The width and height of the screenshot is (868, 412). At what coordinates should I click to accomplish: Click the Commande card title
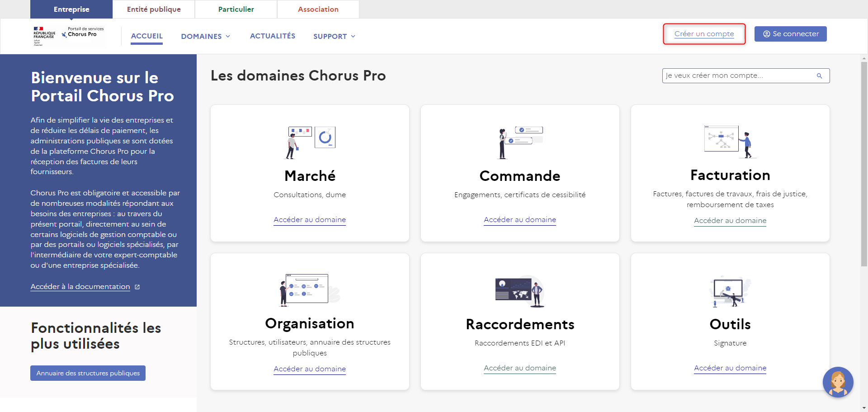pyautogui.click(x=520, y=176)
